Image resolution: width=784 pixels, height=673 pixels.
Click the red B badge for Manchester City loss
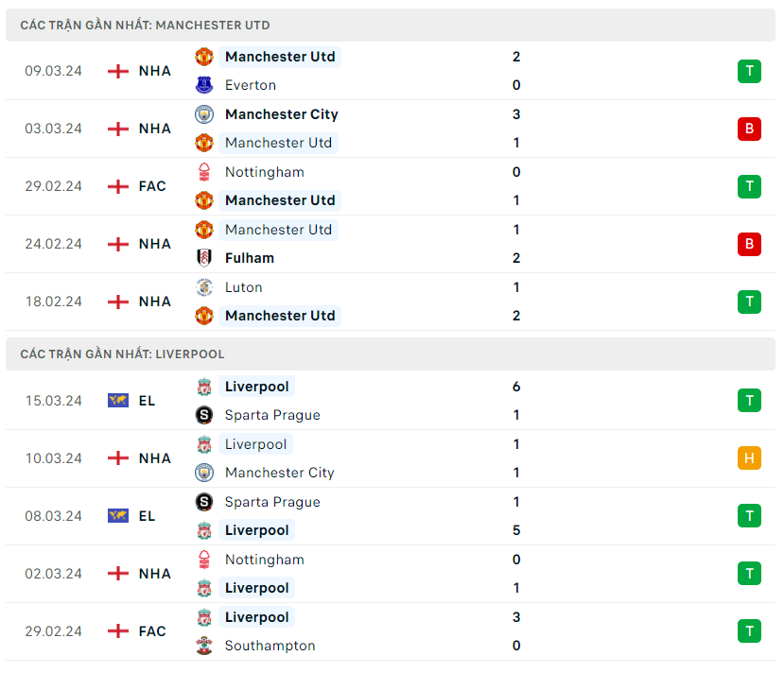coord(749,129)
